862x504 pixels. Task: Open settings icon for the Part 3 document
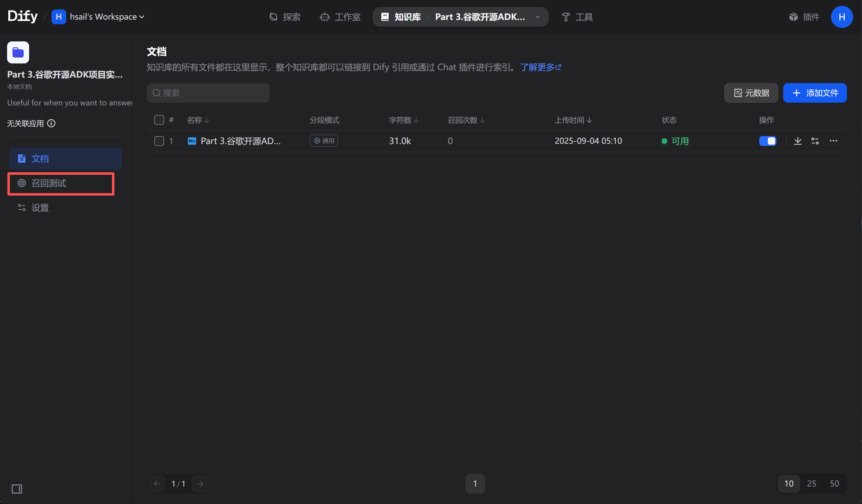[x=815, y=141]
